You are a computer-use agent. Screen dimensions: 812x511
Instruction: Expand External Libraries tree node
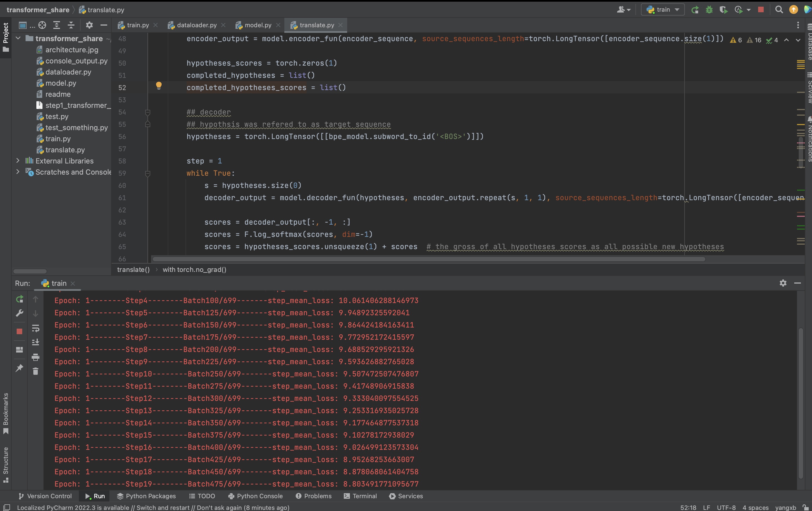coord(18,161)
